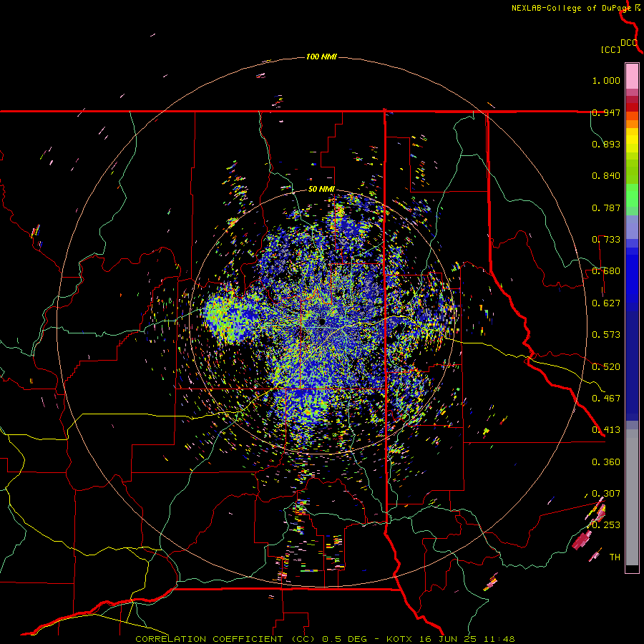The height and width of the screenshot is (644, 644).
Task: Click the Correlation Coefficient caption at the bottom
Action: [324, 639]
